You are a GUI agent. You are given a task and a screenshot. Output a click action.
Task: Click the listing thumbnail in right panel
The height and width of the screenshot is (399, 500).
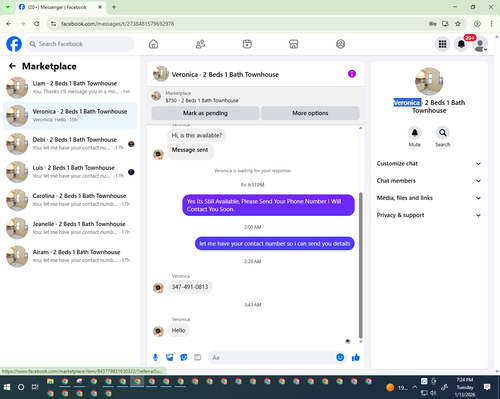coord(429,81)
